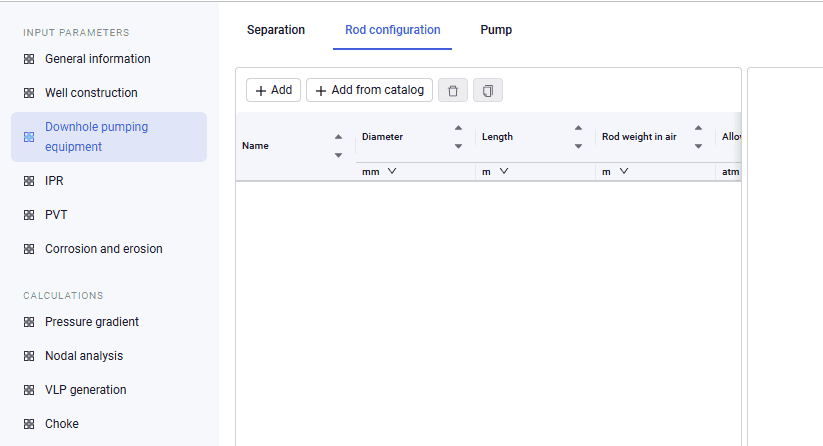Open Pressure gradient calculation
The image size is (823, 446).
pos(92,322)
